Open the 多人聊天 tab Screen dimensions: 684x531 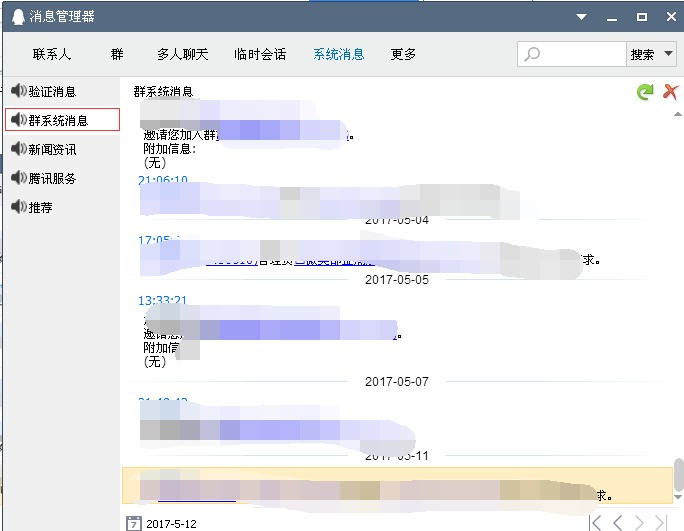pyautogui.click(x=183, y=54)
